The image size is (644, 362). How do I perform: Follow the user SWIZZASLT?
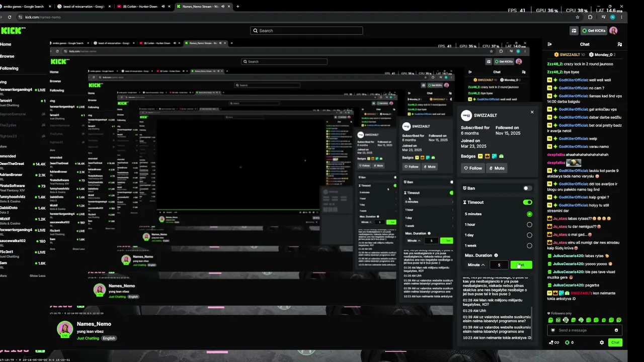473,168
